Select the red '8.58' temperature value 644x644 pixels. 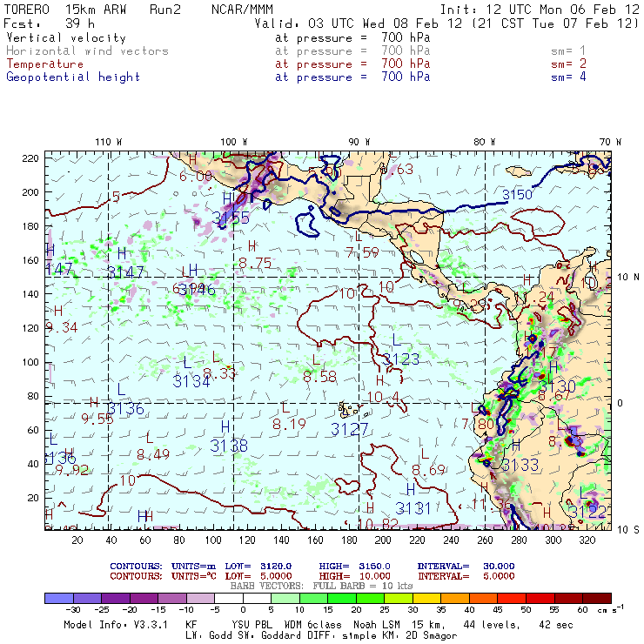pyautogui.click(x=319, y=377)
